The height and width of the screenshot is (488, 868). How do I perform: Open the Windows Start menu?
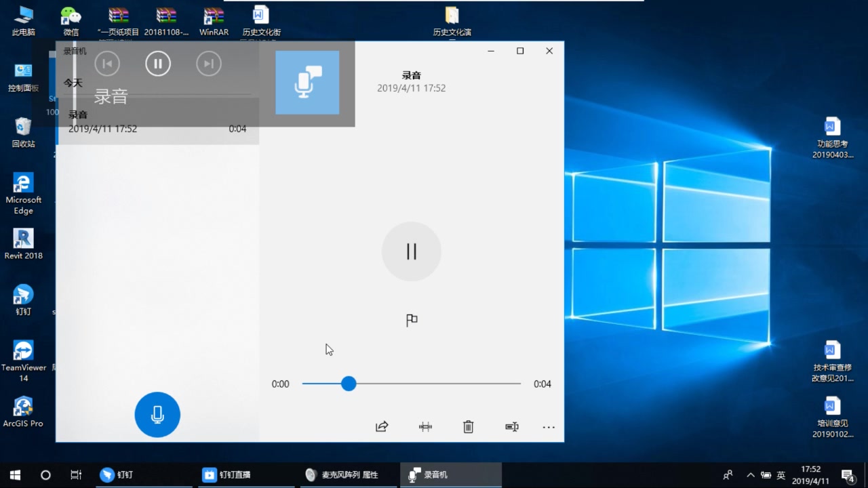coord(15,475)
